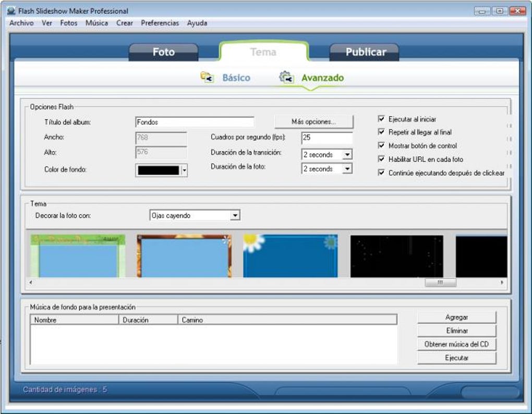Screen dimensions: 532x414
Task: Click the 'Más opciones...' button
Action: [314, 121]
